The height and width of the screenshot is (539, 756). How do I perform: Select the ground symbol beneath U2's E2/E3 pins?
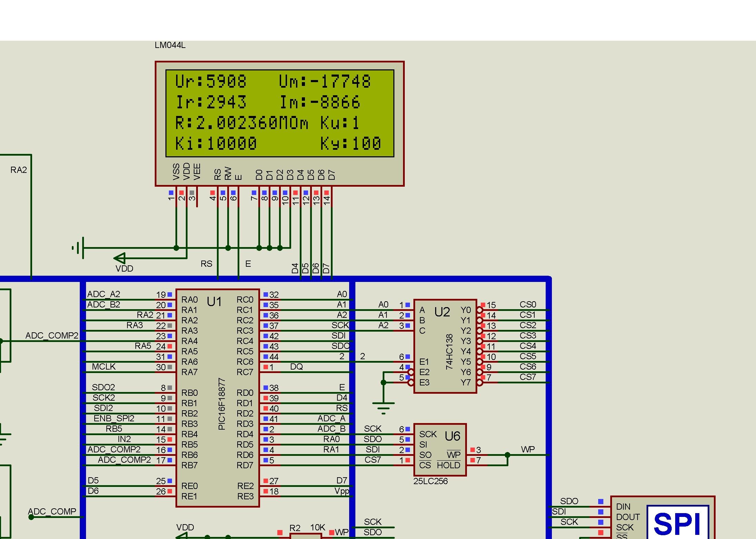pyautogui.click(x=383, y=408)
